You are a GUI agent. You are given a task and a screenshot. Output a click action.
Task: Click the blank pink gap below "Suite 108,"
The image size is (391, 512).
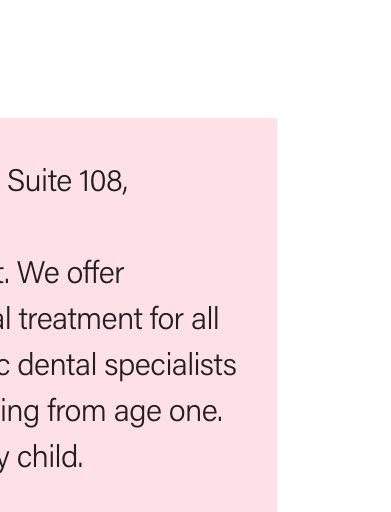coord(138,227)
